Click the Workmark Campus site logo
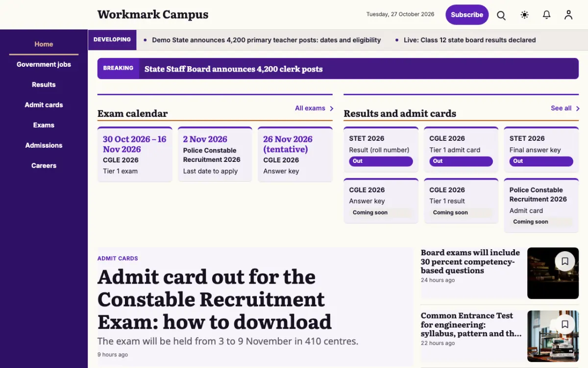 click(153, 15)
